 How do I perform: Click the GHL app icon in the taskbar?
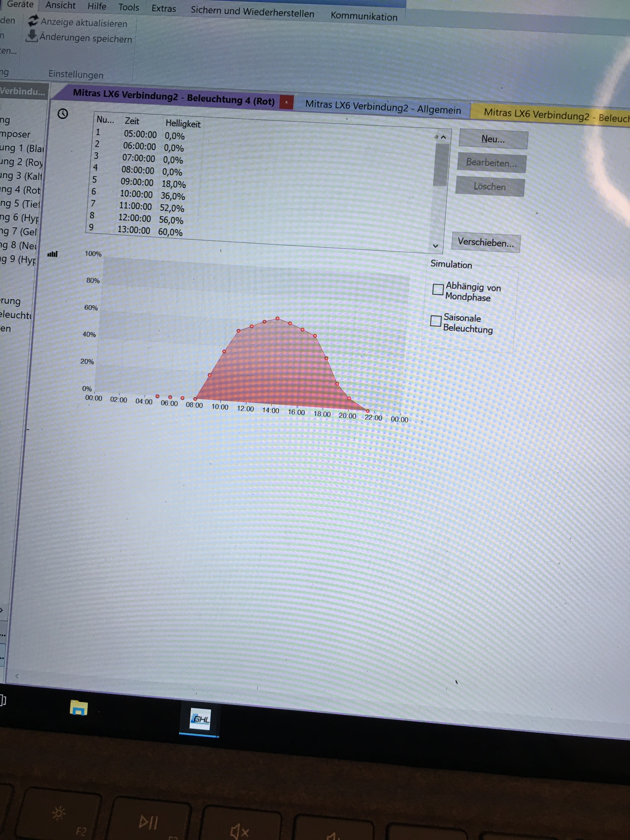[200, 719]
